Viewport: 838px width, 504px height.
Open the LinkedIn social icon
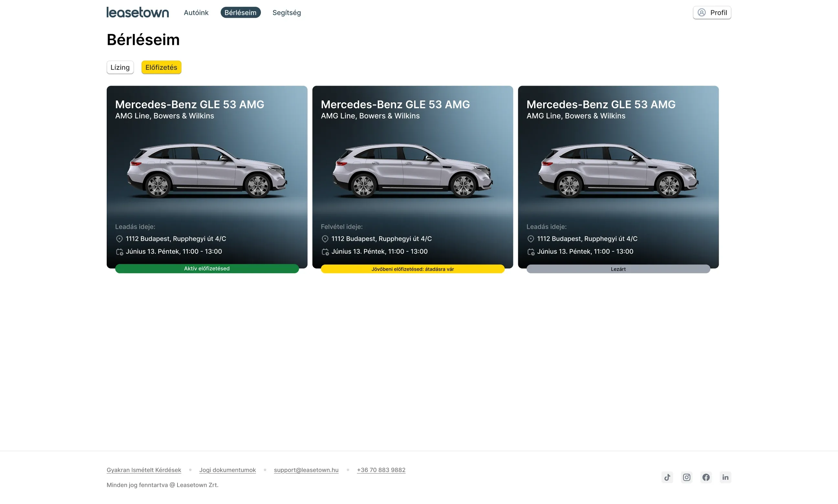(725, 477)
